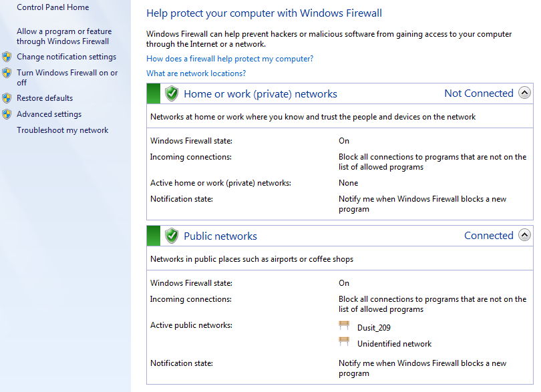
Task: Open Allow a program or feature through Windows Firewall
Action: pyautogui.click(x=64, y=36)
